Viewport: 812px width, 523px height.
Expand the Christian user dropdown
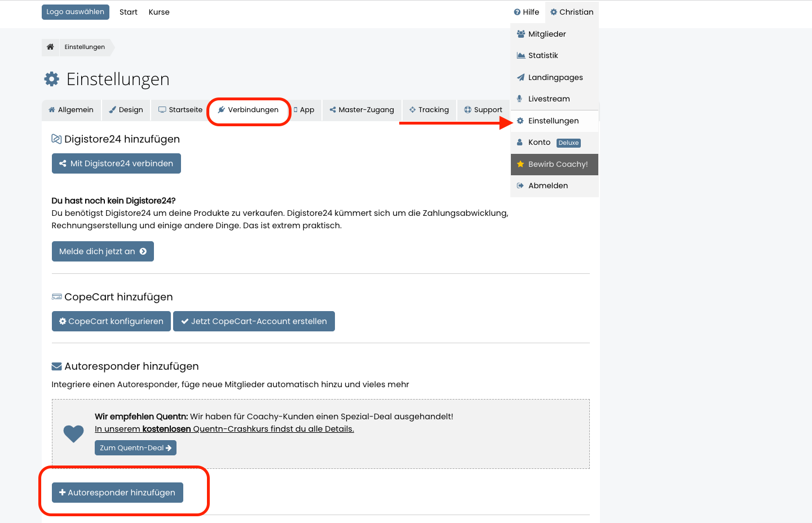(572, 12)
